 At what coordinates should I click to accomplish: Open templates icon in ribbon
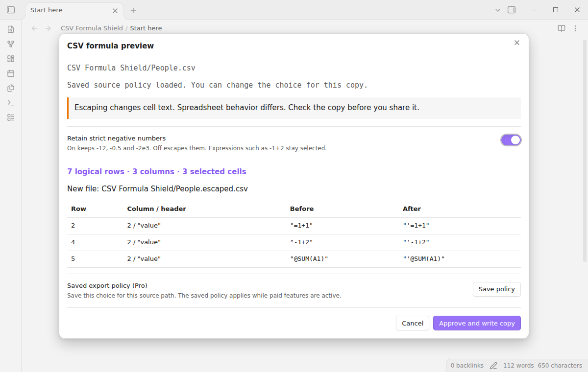(11, 88)
